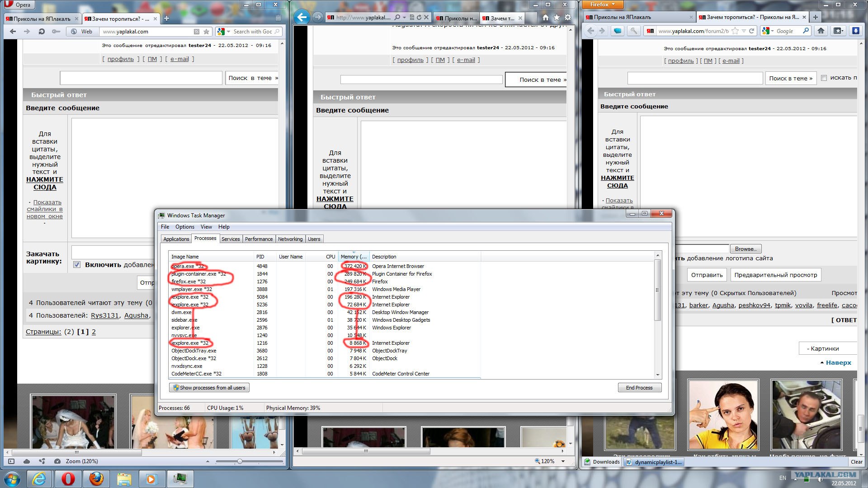Open the Firefox Bookmarks dropdown button
Viewport: 868px width, 488px height.
click(838, 31)
